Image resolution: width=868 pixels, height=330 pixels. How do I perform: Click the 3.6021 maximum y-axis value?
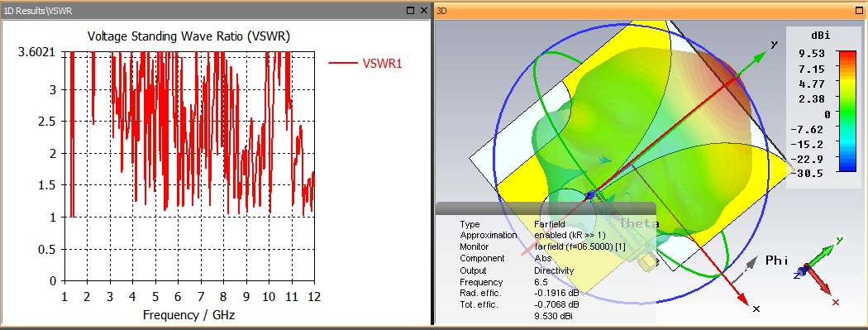coord(36,53)
